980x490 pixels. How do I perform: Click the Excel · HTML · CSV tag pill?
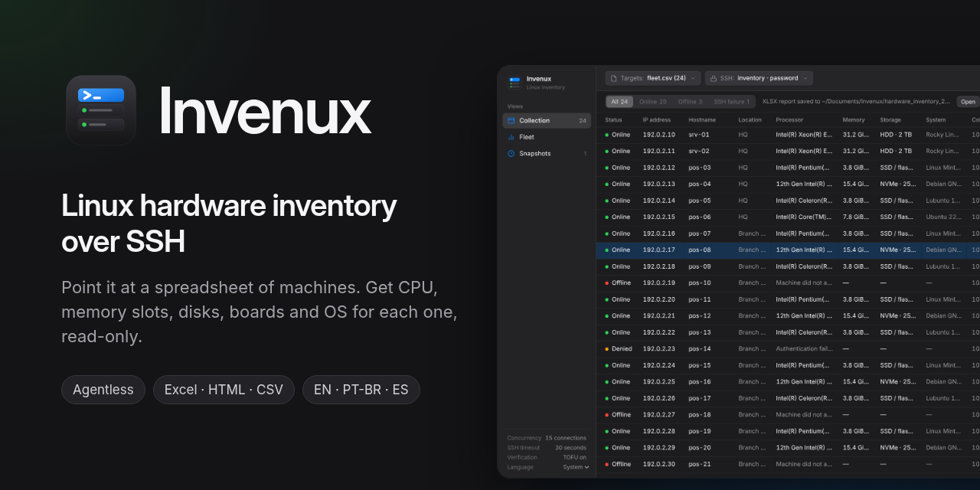click(224, 390)
